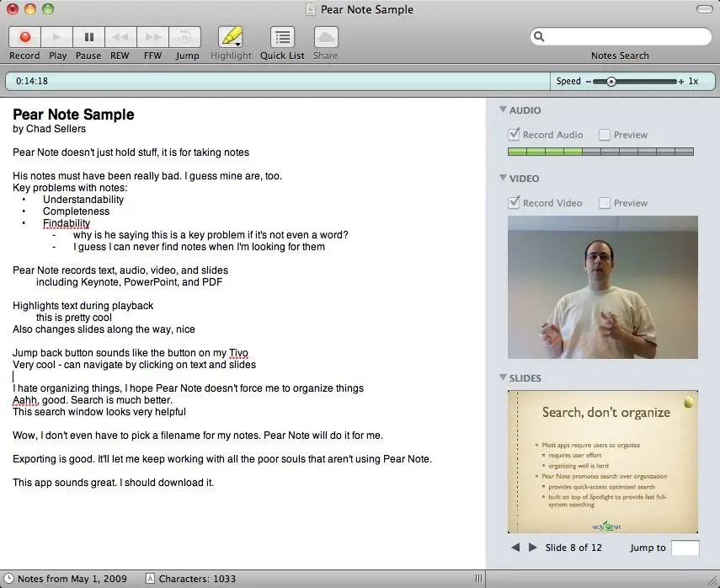This screenshot has width=720, height=588.
Task: Click the status bar divider grip
Action: pyautogui.click(x=479, y=579)
